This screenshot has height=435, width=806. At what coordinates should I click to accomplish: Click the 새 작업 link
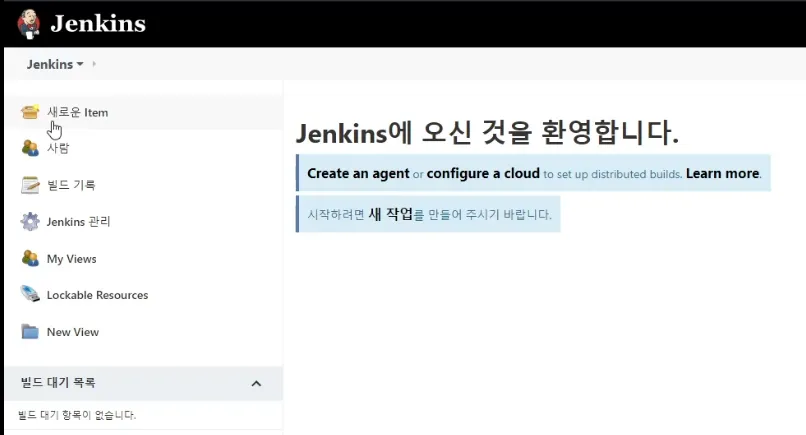tap(390, 214)
